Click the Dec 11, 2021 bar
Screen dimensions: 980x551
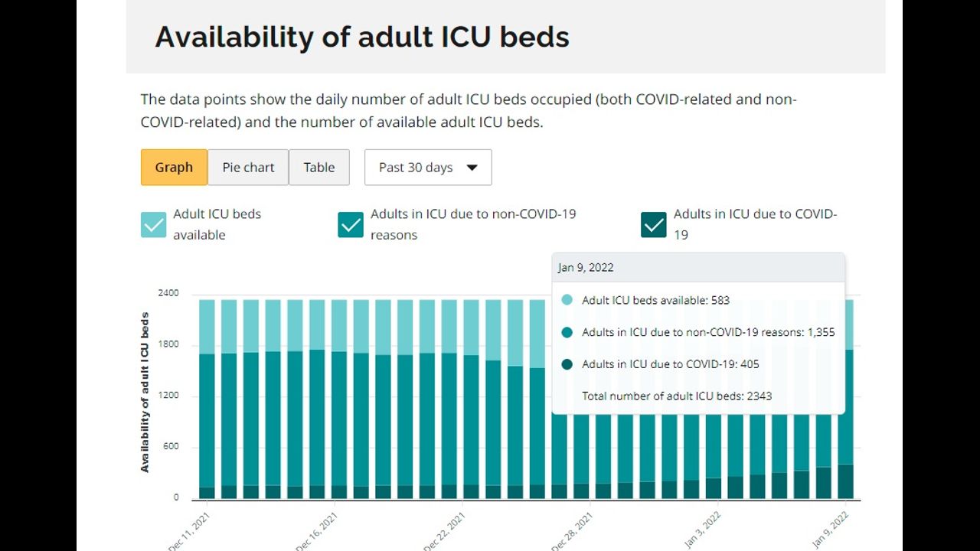(207, 398)
